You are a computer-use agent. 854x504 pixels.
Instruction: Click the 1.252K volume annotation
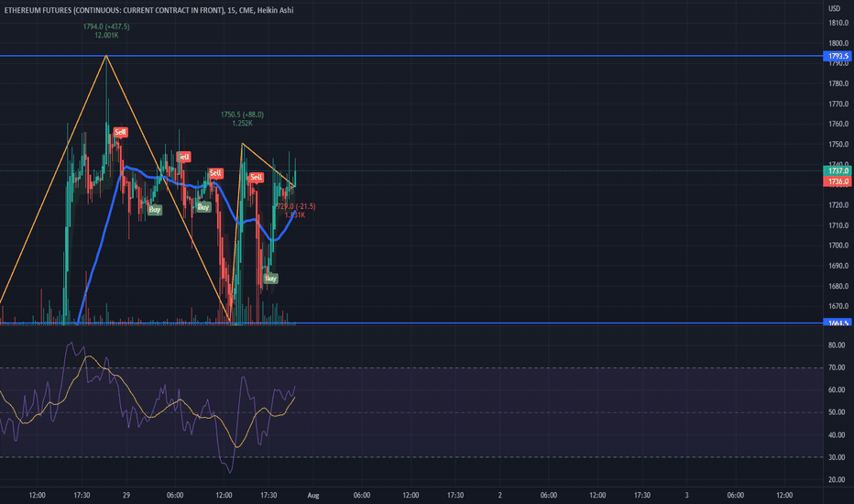click(242, 123)
